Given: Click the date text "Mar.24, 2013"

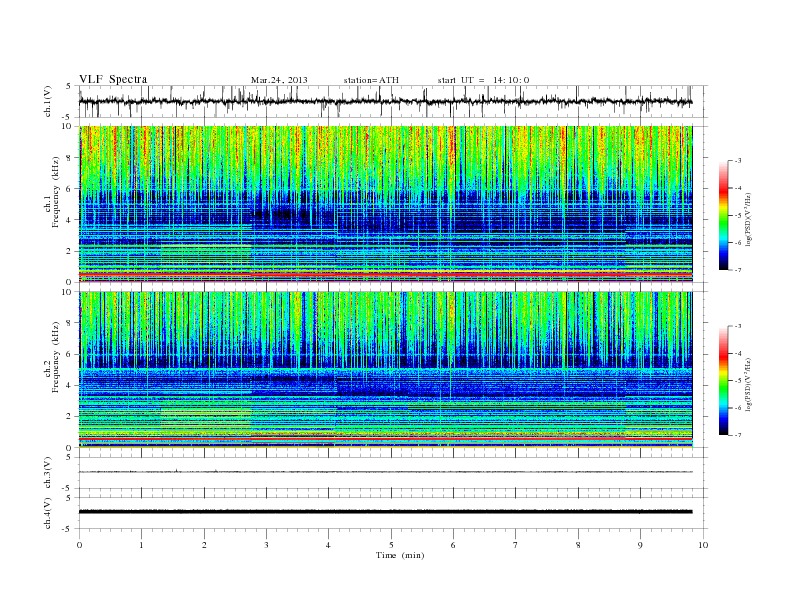Looking at the screenshot, I should pos(279,80).
